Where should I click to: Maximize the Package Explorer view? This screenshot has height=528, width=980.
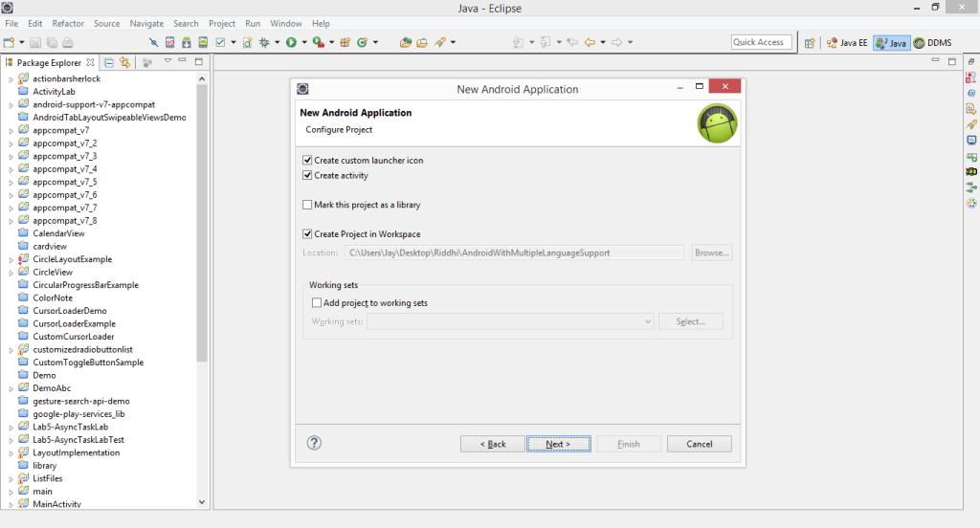coord(199,61)
